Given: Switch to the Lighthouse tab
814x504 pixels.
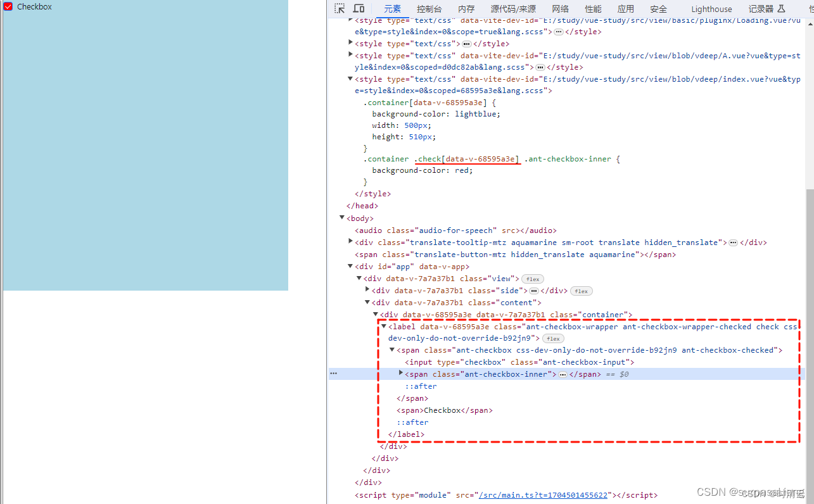Looking at the screenshot, I should [x=711, y=9].
